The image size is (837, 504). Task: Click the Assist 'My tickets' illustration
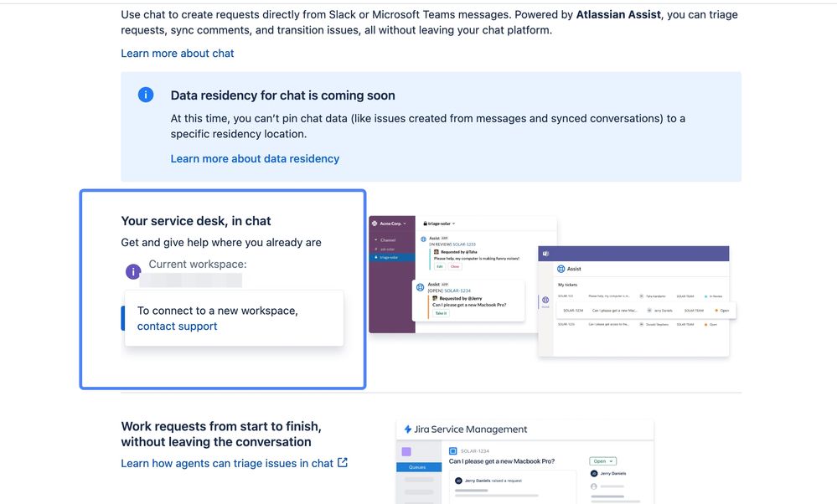[635, 301]
